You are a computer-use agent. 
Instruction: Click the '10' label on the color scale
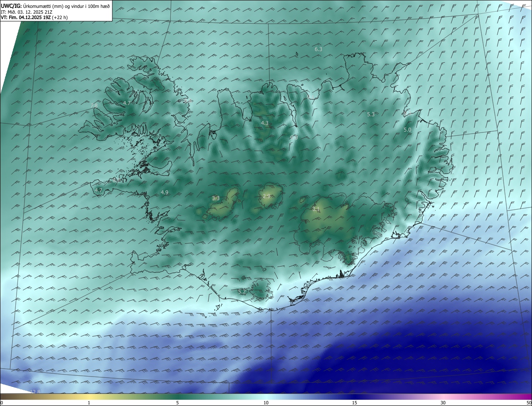coord(266,403)
